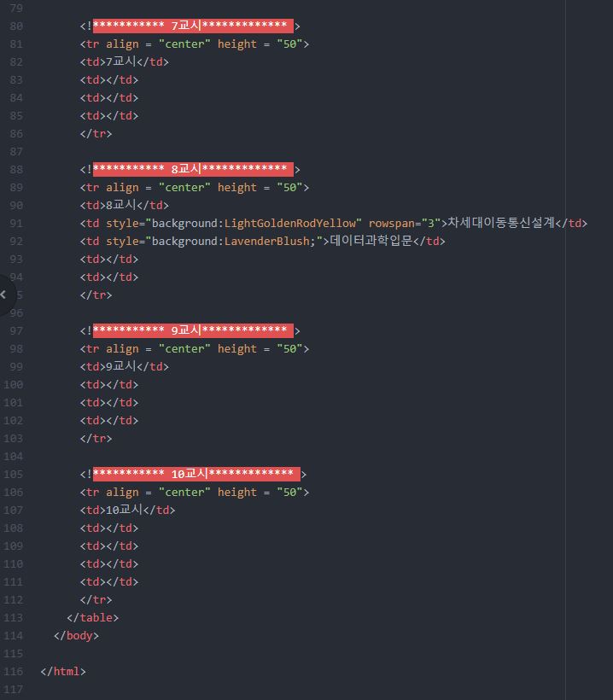Click line number 91 in gutter
This screenshot has width=613, height=700.
click(x=16, y=223)
